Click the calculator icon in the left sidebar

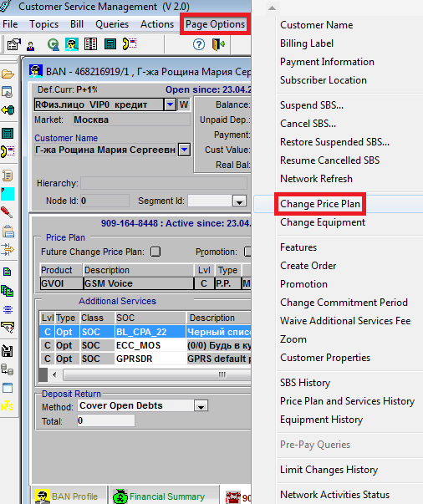coord(8,134)
